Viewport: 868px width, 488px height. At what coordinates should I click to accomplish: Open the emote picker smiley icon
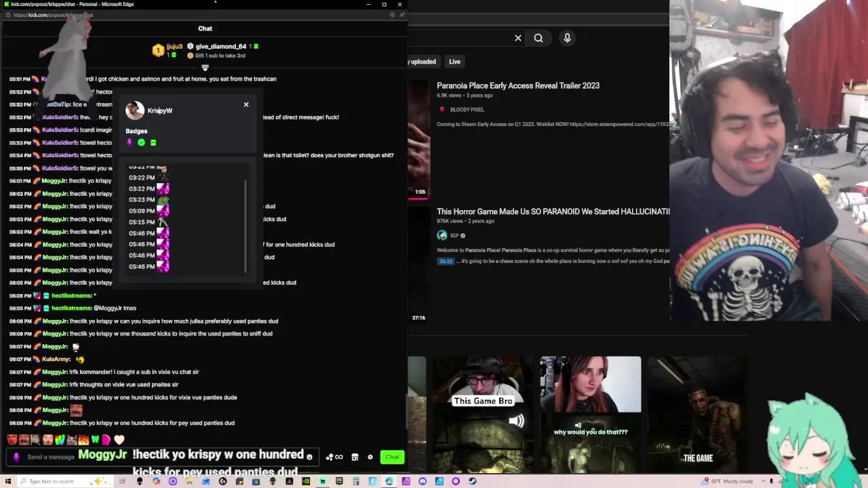(309, 457)
